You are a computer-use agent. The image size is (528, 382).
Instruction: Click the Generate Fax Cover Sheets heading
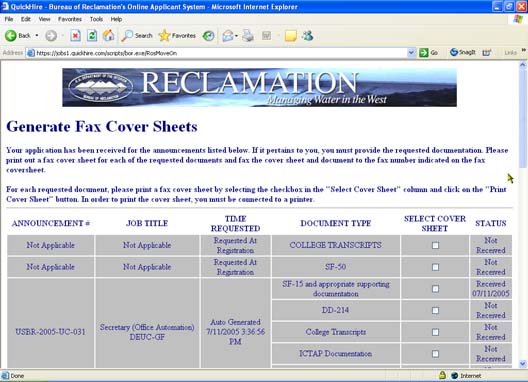[x=102, y=127]
